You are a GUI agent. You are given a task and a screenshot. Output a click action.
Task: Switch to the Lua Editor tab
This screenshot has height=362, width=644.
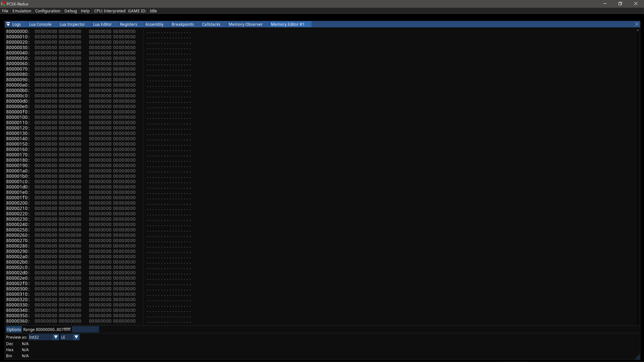point(102,24)
